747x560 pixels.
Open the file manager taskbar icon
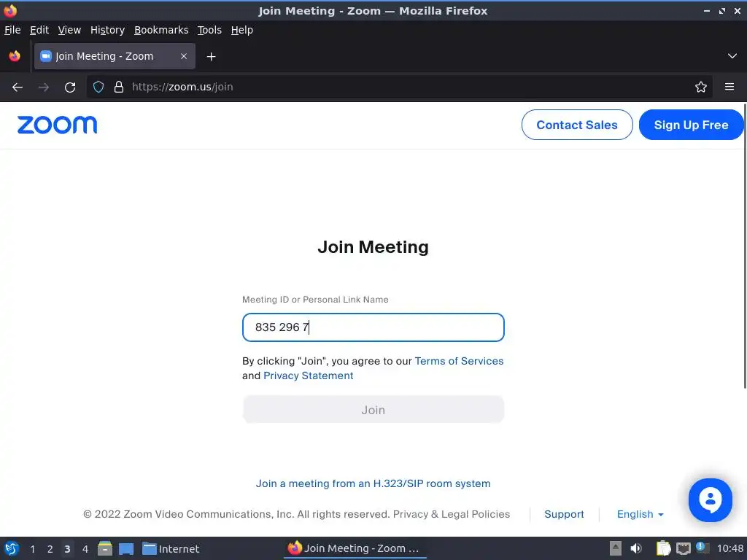(105, 548)
